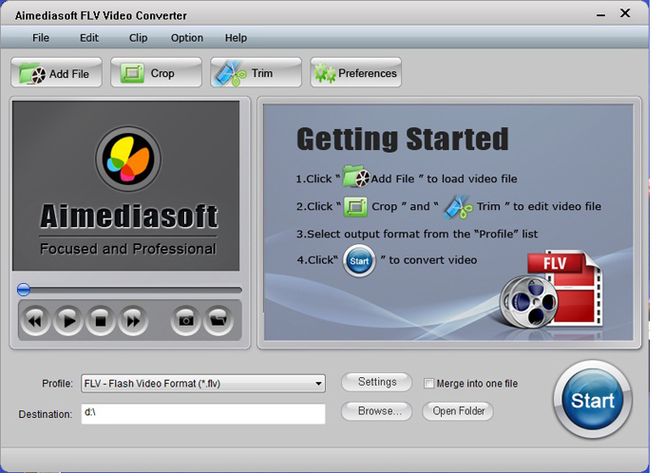Open the Crop tool
Image resolution: width=665 pixels, height=473 pixels.
(x=156, y=73)
